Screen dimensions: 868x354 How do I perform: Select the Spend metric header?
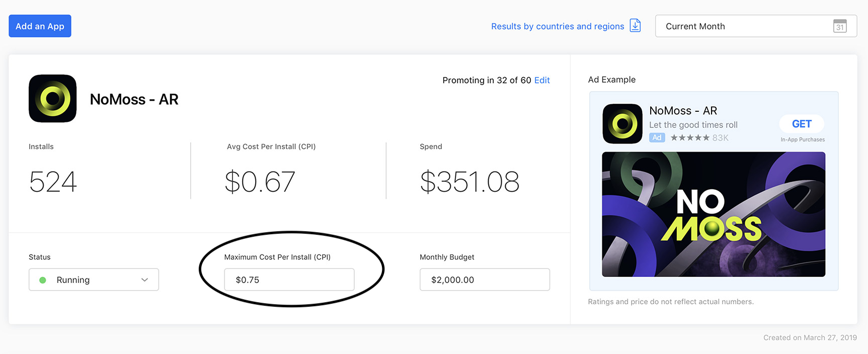431,147
